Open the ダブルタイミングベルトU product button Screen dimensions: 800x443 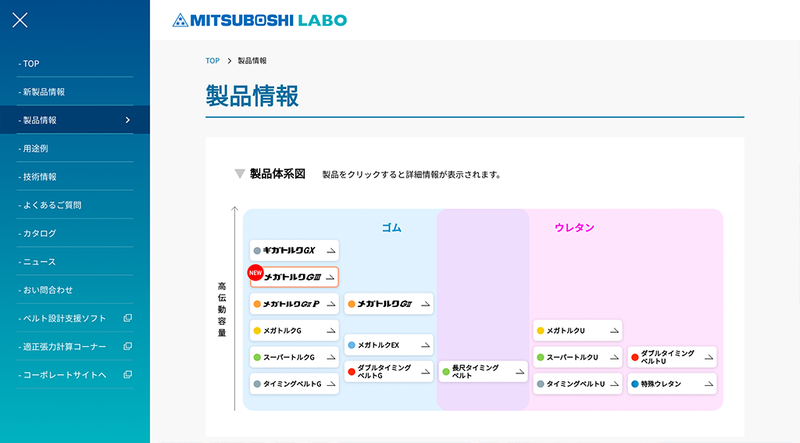[672, 357]
